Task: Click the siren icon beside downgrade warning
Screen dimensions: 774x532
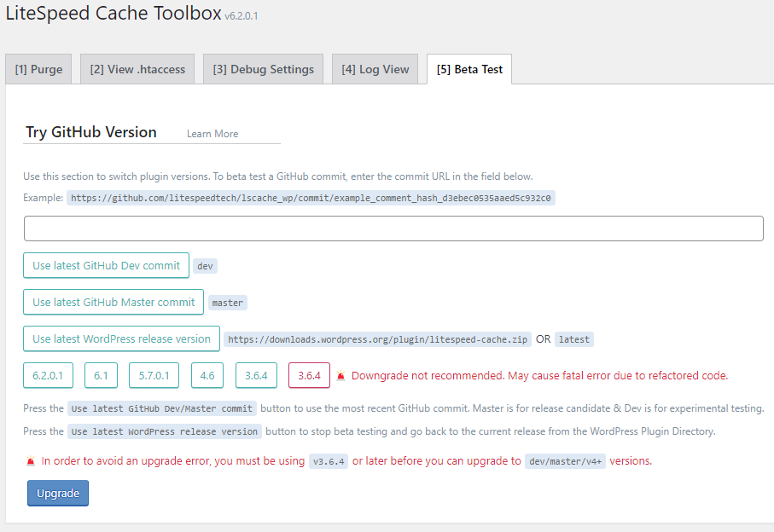Action: click(340, 376)
